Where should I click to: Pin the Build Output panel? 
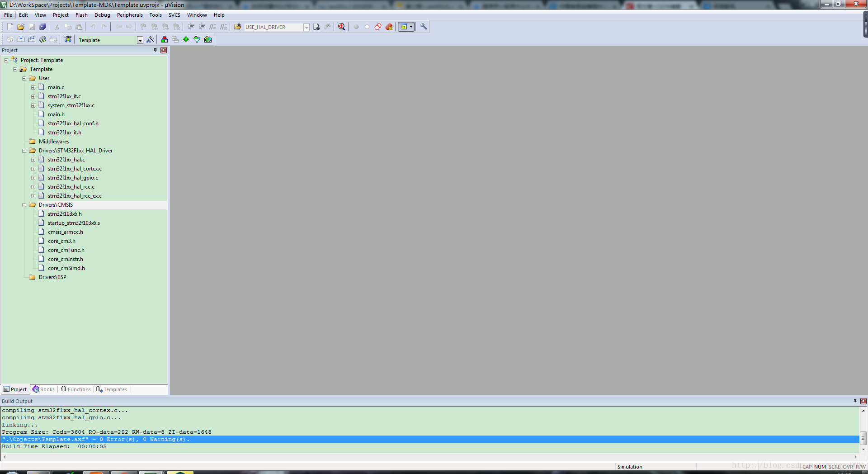tap(855, 401)
